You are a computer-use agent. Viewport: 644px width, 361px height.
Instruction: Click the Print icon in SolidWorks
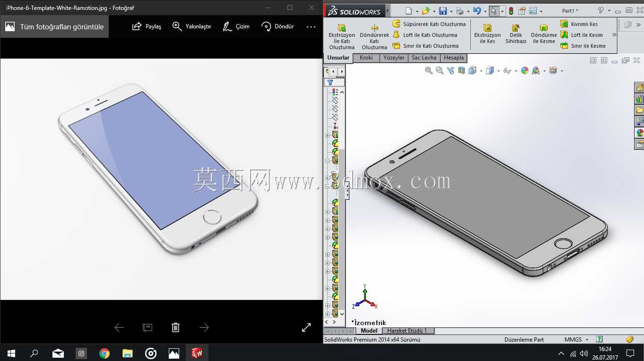point(460,11)
